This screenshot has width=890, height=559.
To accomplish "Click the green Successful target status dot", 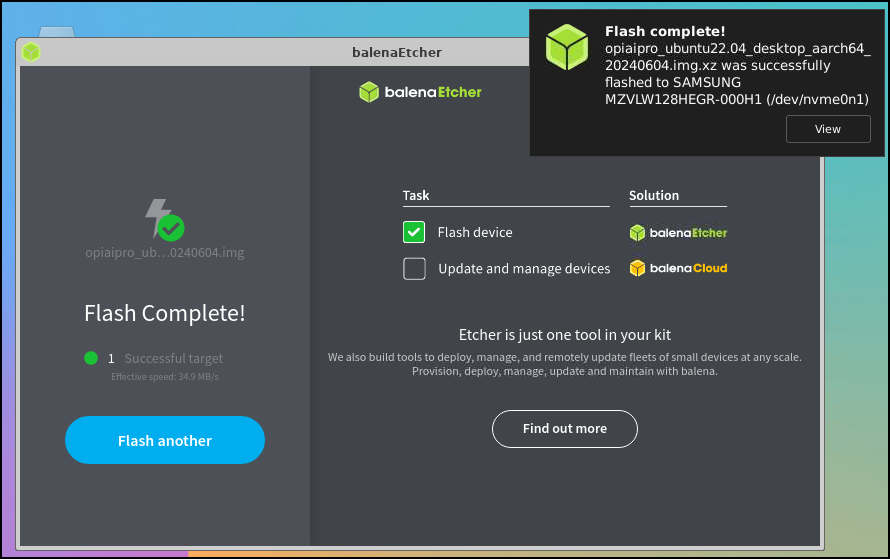I will pyautogui.click(x=91, y=358).
